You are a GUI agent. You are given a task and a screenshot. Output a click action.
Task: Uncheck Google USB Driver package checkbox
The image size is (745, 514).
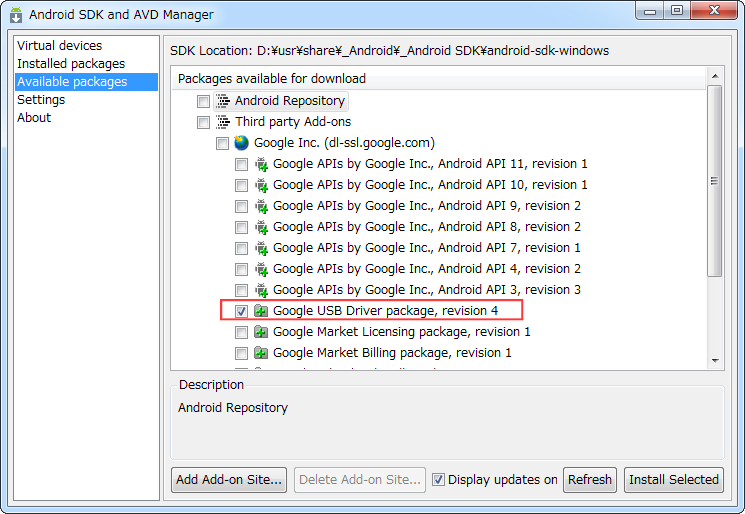click(241, 311)
